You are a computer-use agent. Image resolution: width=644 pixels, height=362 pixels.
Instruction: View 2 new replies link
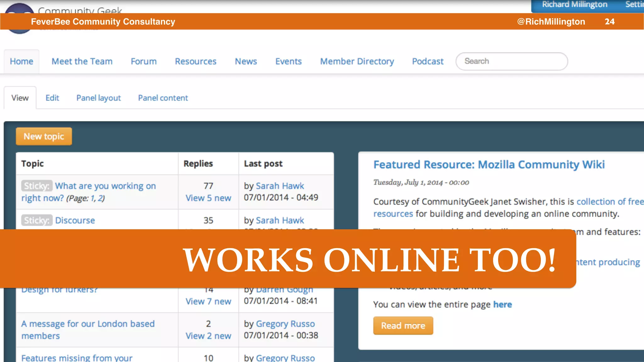tap(208, 336)
